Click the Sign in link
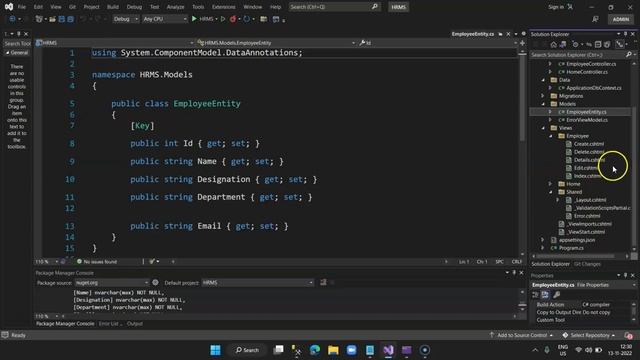 [556, 7]
